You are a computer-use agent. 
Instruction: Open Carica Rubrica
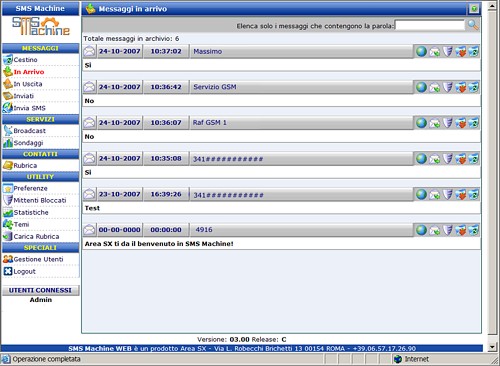(x=36, y=236)
